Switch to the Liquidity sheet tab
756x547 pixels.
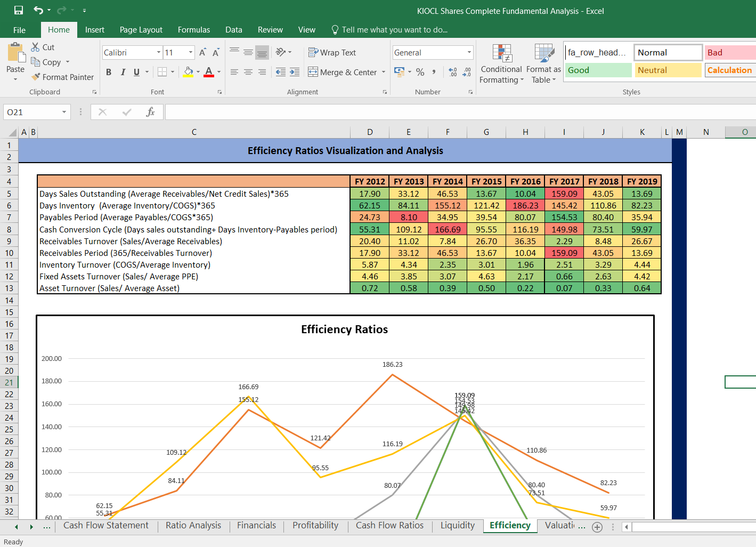coord(458,526)
